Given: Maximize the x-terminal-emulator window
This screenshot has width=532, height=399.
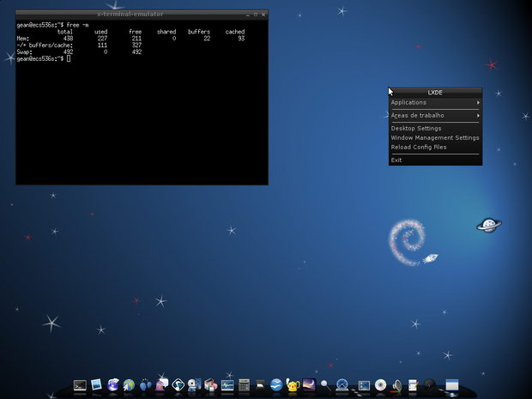Looking at the screenshot, I should tap(255, 15).
